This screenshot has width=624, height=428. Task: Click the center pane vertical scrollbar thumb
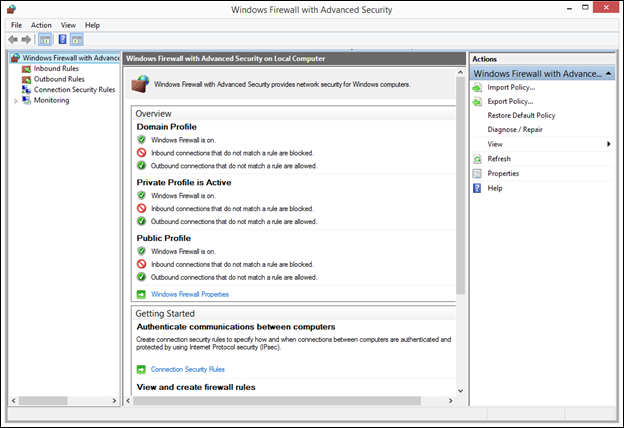coord(460,186)
